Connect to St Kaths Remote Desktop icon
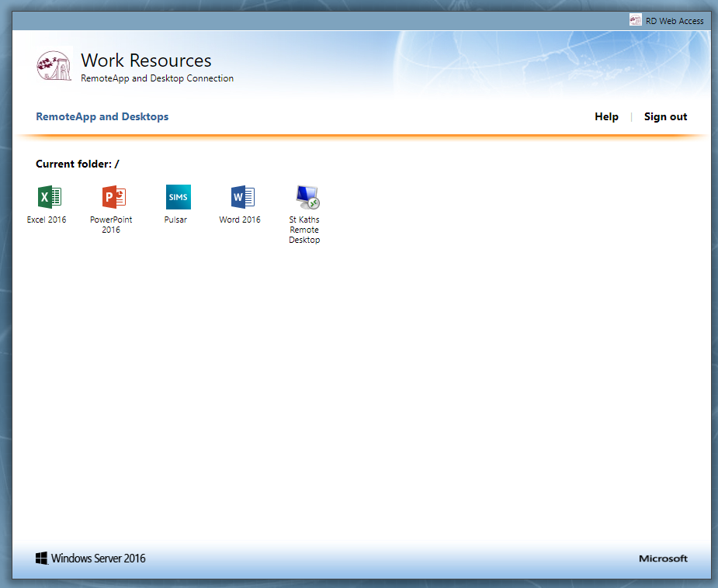Image resolution: width=718 pixels, height=588 pixels. (307, 197)
